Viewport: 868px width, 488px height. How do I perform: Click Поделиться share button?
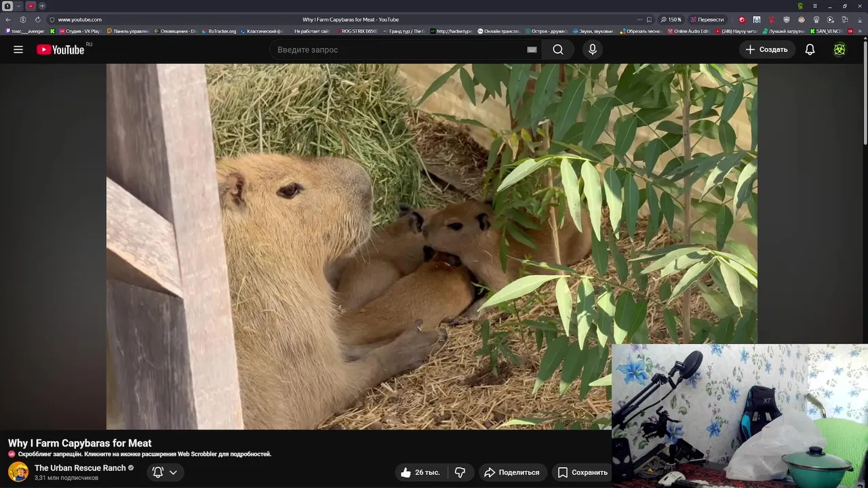512,472
